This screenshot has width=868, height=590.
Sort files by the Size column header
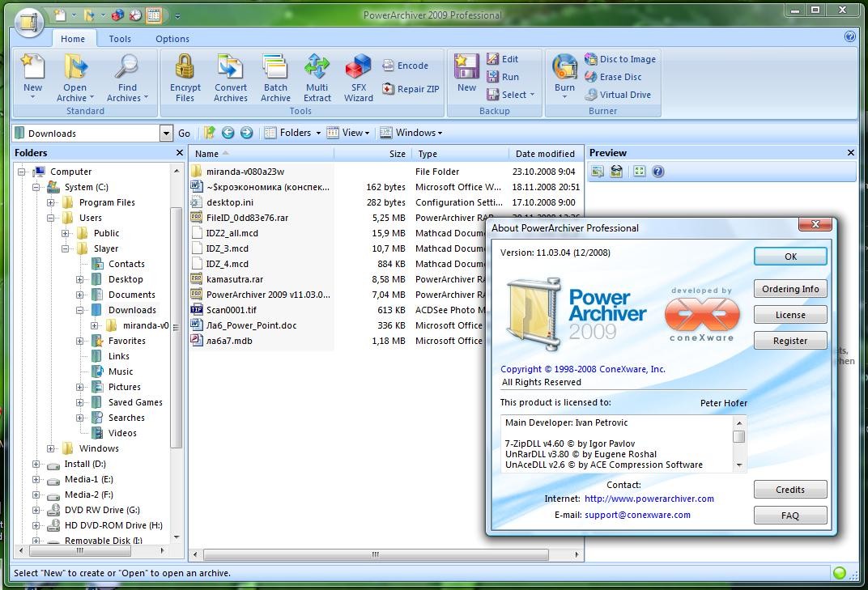click(372, 154)
